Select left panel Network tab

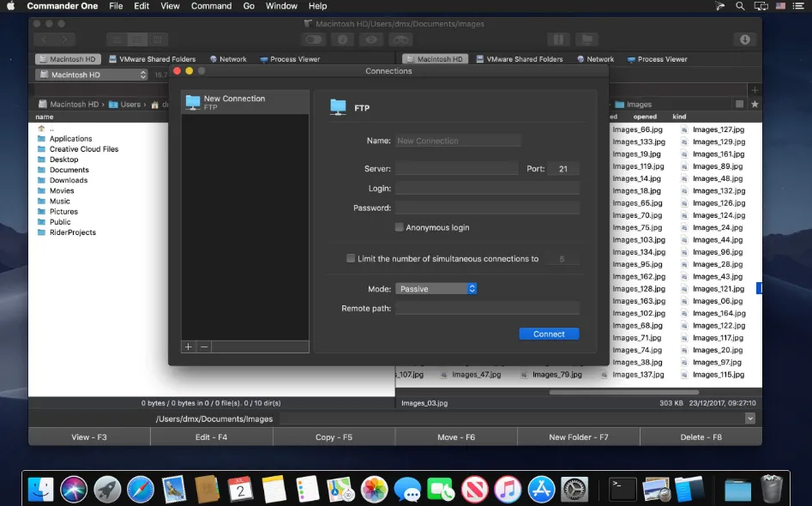[228, 59]
